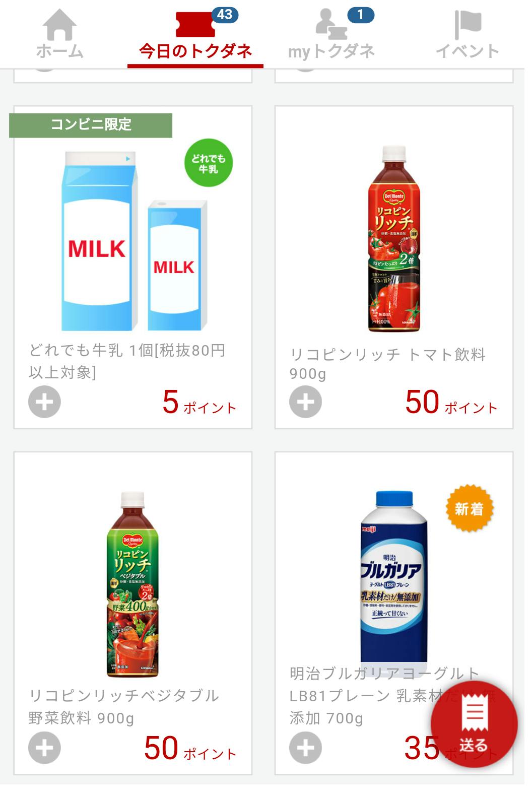Add リコピンリッチベジタブル with plus icon

coord(44,748)
